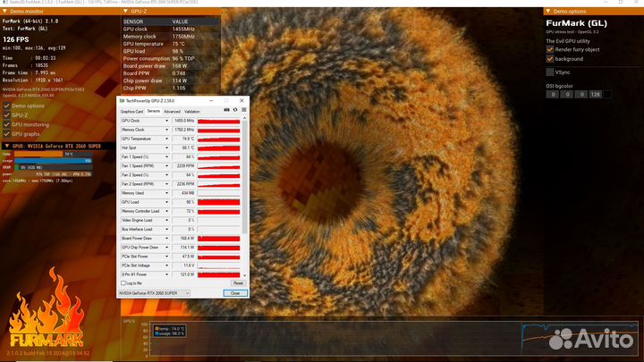
Task: Open the PCIe Slot Voltage dropdown
Action: 166,265
